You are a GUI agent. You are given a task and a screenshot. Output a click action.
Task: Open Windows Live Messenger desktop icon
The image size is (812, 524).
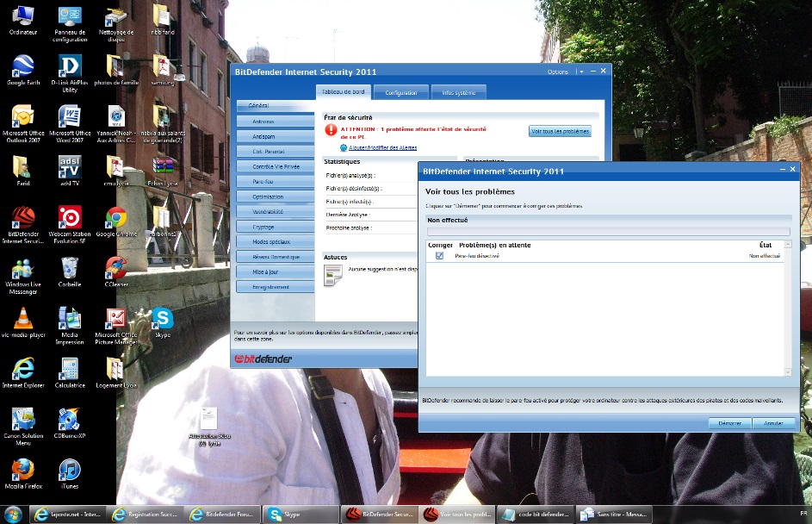click(23, 276)
